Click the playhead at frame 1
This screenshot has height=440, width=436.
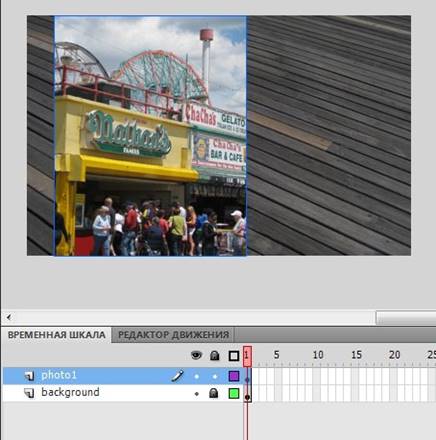point(247,356)
